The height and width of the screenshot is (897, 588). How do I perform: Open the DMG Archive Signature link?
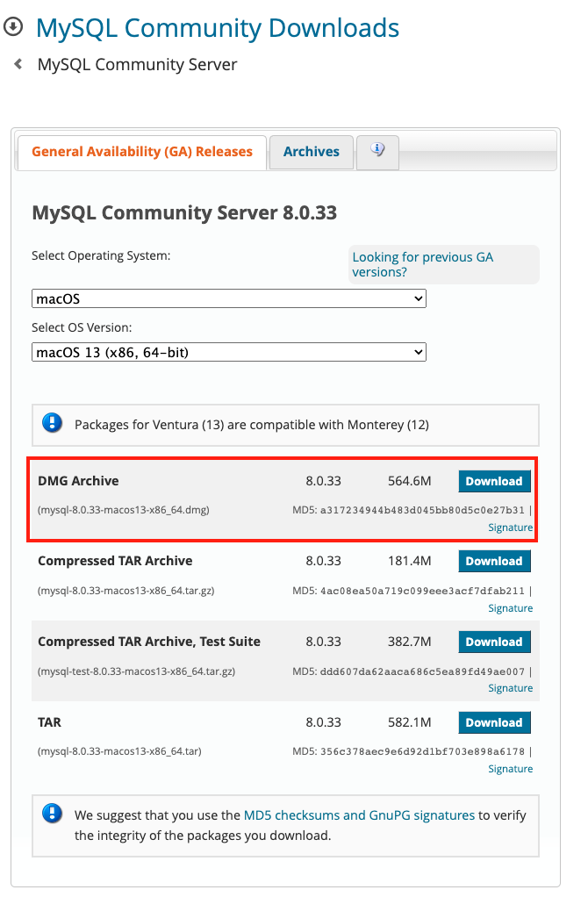tap(510, 527)
